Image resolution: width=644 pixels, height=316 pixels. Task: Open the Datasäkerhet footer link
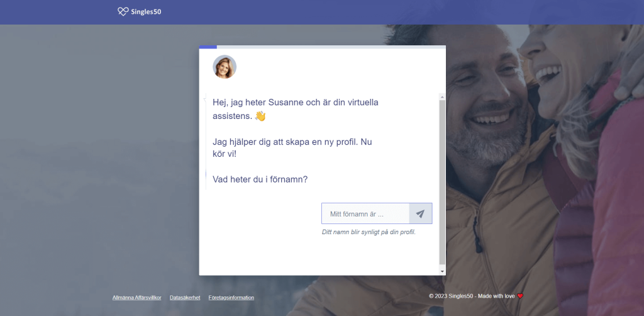185,298
